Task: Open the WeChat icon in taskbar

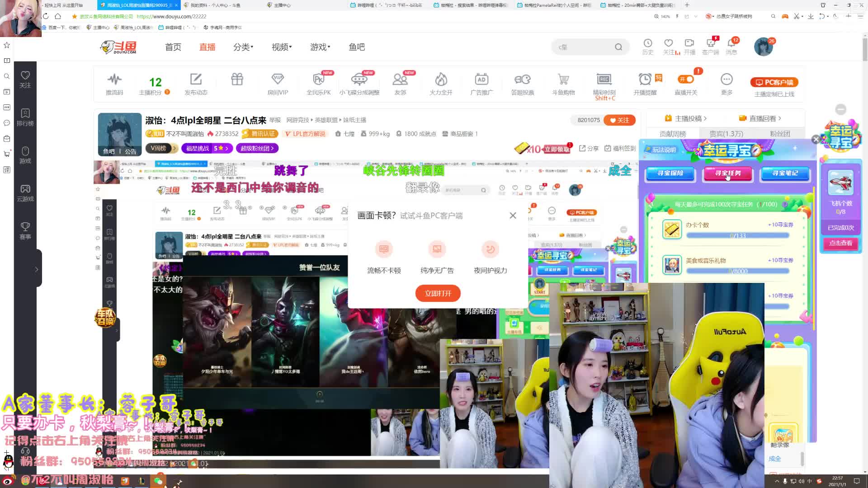Action: tap(158, 481)
